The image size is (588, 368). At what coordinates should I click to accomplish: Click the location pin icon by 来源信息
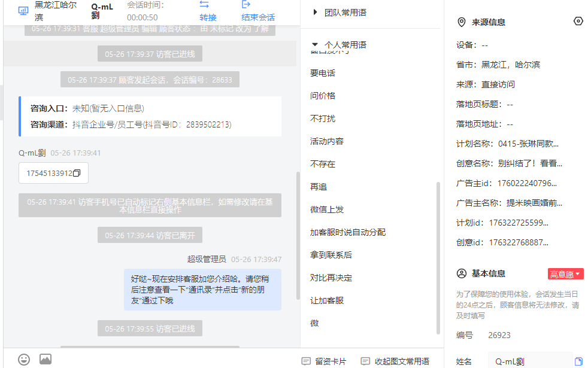pos(462,23)
